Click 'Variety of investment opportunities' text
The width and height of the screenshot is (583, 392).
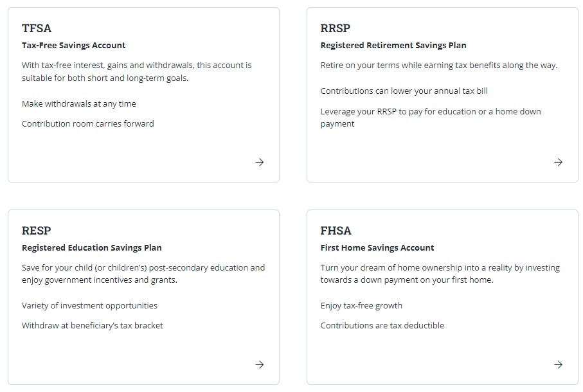point(89,305)
